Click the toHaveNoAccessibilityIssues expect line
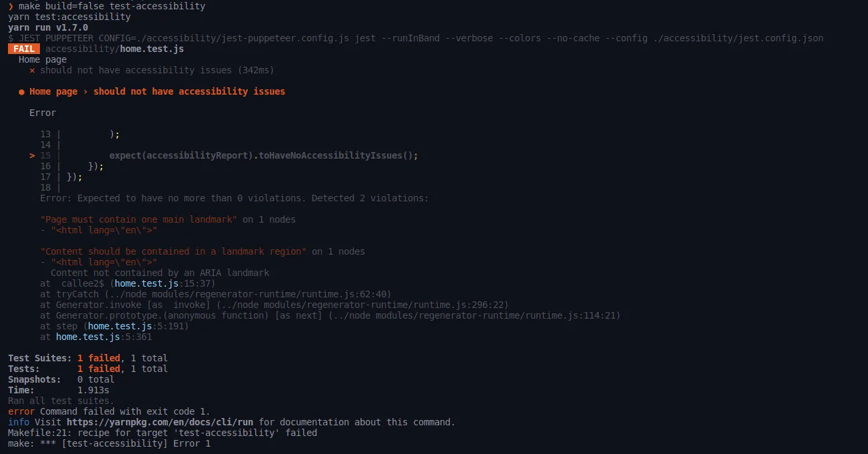The width and height of the screenshot is (868, 454). (x=264, y=156)
